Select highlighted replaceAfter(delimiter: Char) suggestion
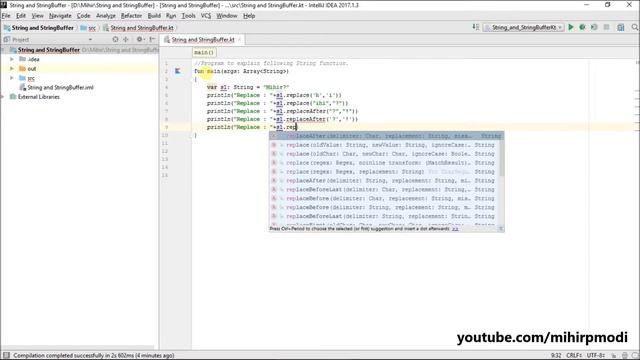 [386, 136]
